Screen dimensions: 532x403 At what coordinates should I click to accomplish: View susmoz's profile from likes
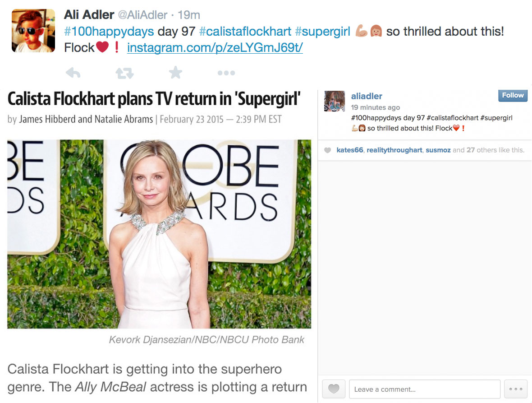[438, 150]
